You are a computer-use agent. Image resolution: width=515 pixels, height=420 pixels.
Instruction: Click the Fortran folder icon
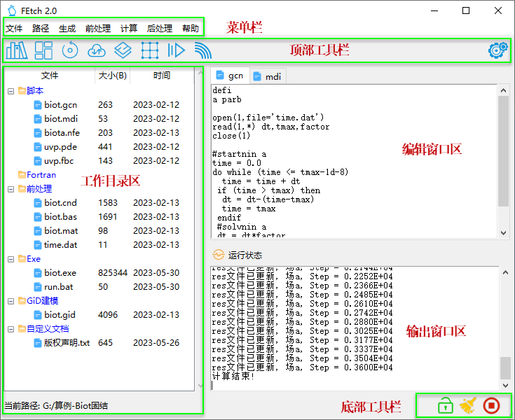click(x=22, y=174)
